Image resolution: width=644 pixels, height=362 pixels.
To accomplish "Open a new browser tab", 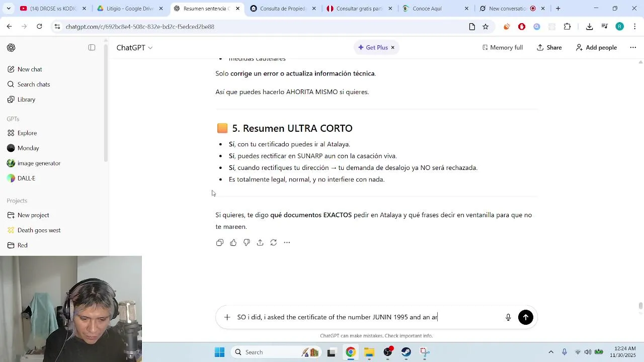I will [x=558, y=9].
